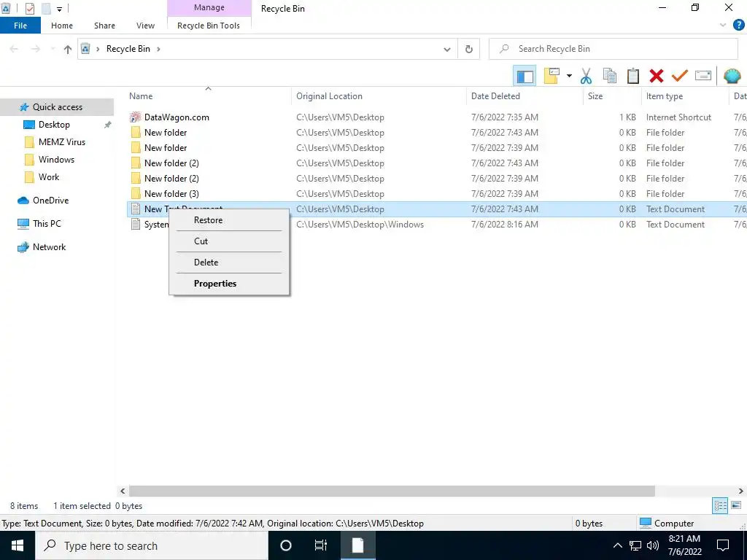Click the Windows Start button

click(x=18, y=545)
